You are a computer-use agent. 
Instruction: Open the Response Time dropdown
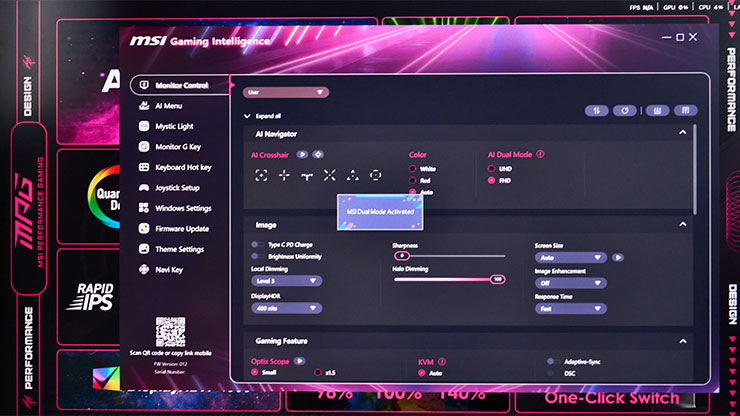(x=571, y=309)
